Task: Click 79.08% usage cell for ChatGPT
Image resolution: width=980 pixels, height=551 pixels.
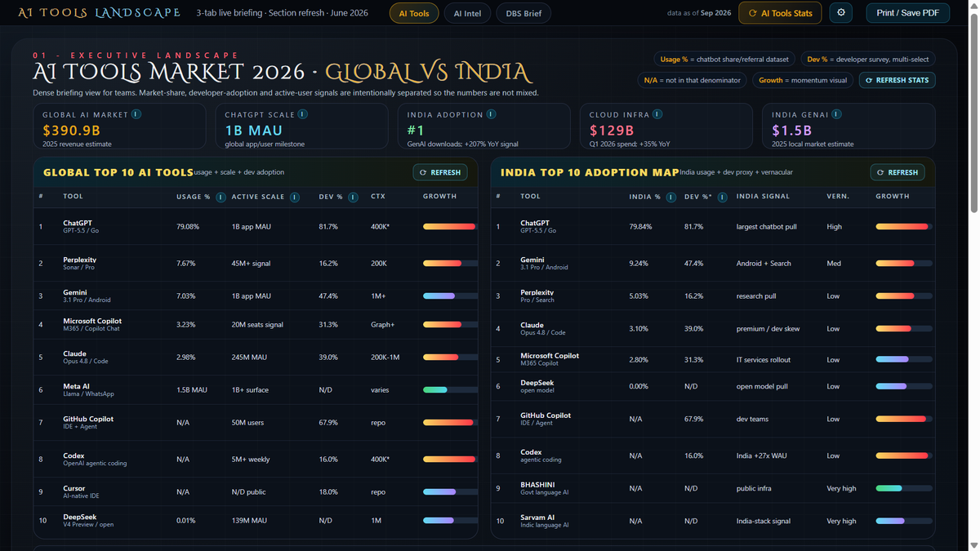Action: [188, 226]
